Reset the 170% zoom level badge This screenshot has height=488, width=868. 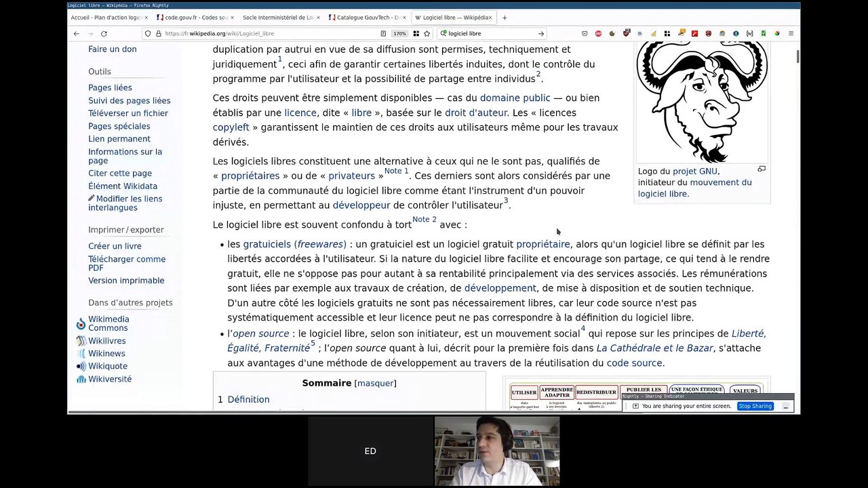[x=399, y=33]
